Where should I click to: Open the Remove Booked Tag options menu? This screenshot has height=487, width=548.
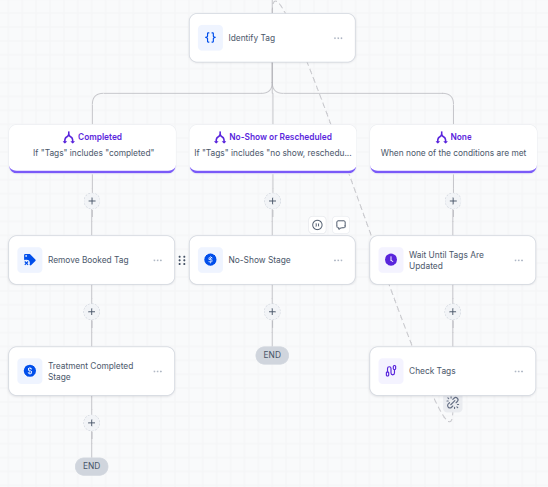[x=158, y=260]
